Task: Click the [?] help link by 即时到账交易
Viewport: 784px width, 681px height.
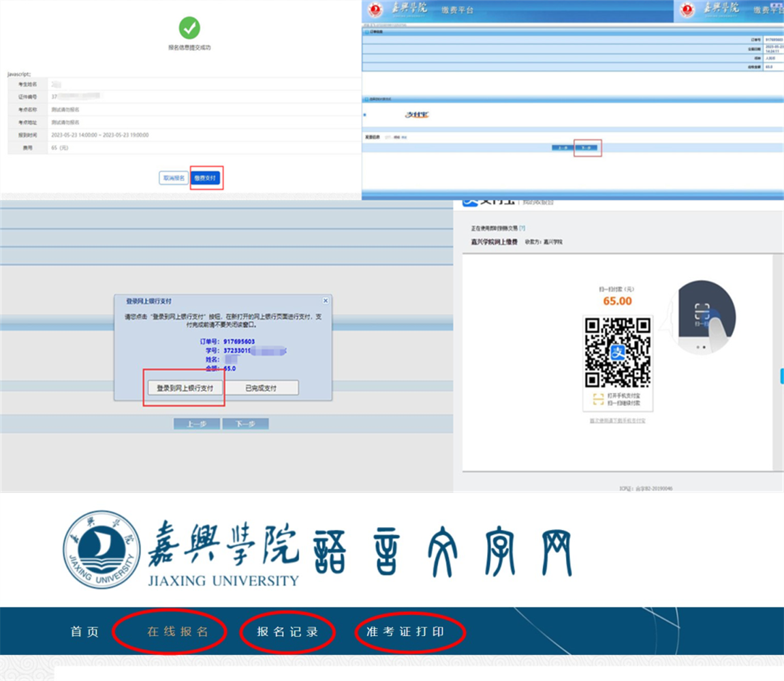Action: [522, 228]
